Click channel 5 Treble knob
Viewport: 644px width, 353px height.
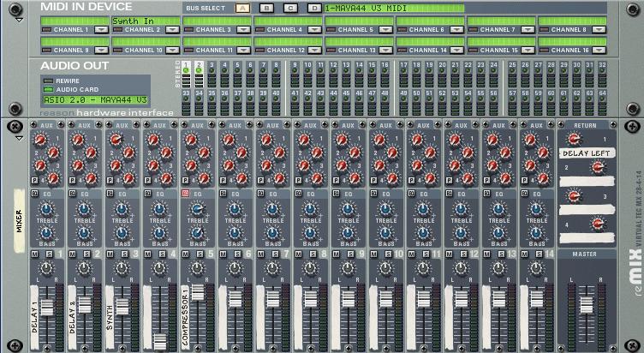coord(197,210)
